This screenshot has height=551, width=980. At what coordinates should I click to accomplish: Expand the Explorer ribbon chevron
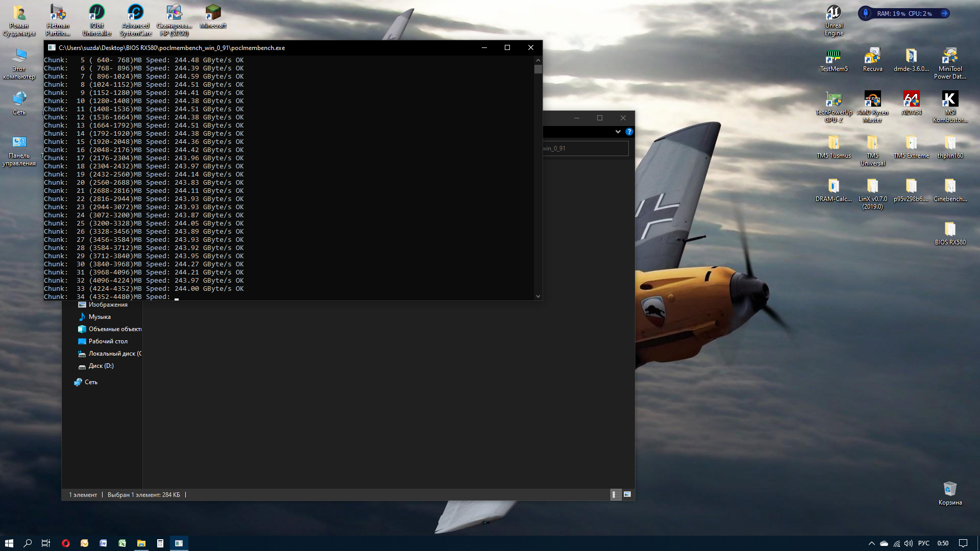point(618,132)
